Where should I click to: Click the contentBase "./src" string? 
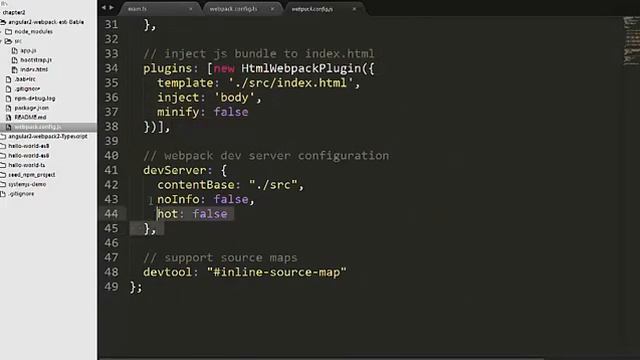tap(273, 185)
